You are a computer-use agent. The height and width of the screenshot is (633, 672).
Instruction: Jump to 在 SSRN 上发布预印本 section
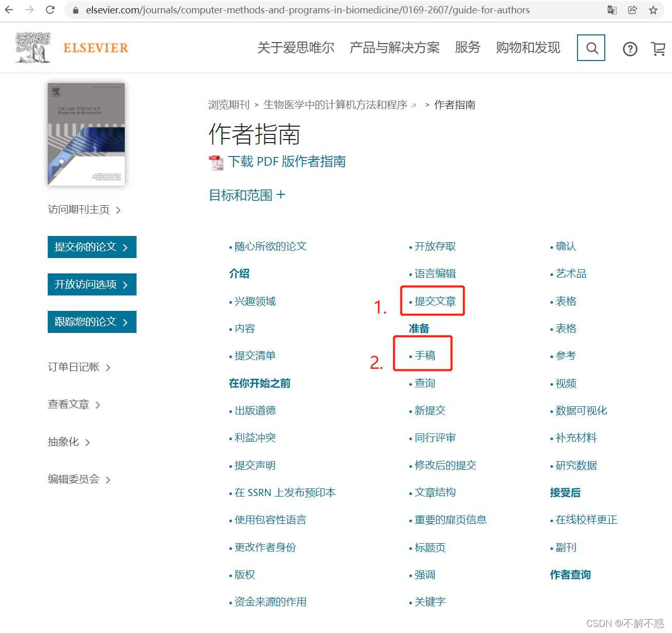point(285,492)
